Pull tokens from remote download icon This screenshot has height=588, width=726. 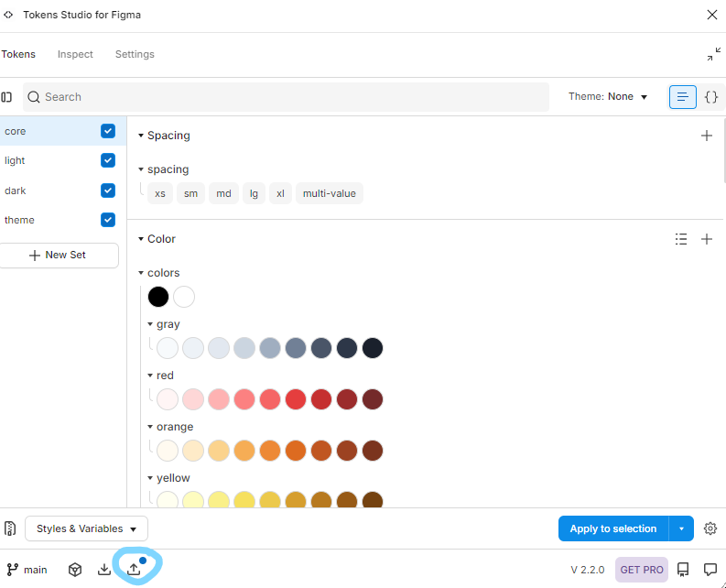104,570
